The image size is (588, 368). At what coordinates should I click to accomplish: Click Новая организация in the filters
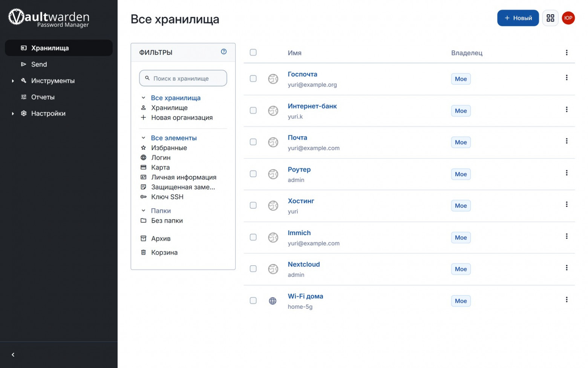click(x=182, y=117)
